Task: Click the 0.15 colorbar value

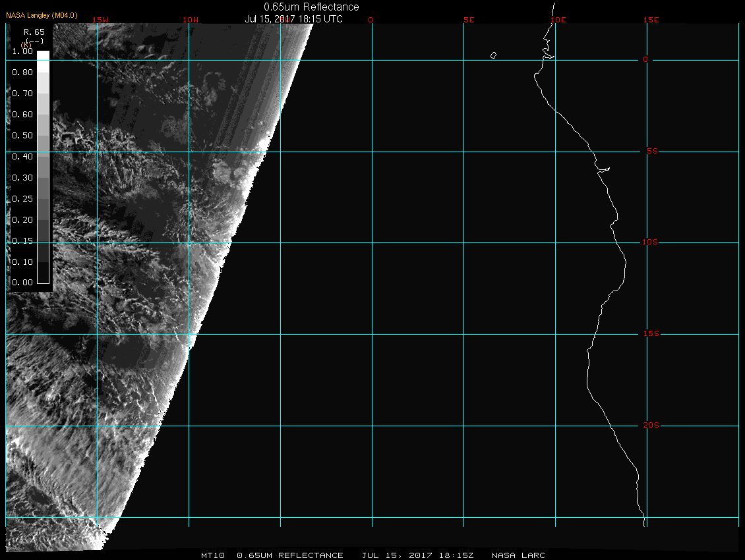Action: 22,241
